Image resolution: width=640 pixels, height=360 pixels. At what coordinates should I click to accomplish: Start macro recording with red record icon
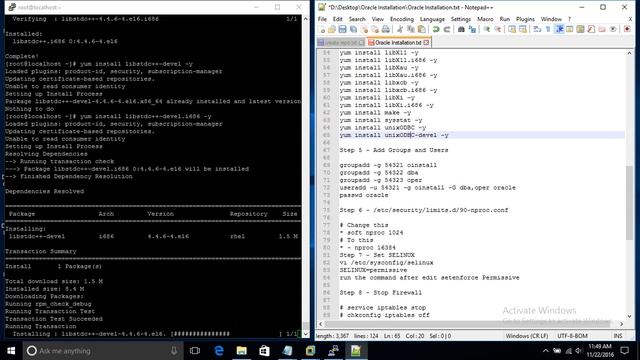[x=627, y=29]
